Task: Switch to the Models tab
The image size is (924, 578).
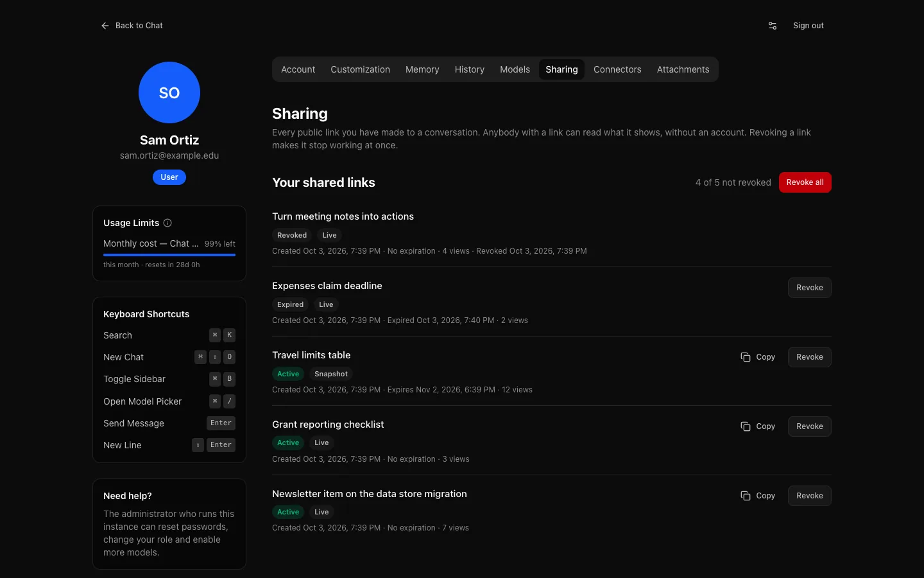Action: click(x=515, y=69)
